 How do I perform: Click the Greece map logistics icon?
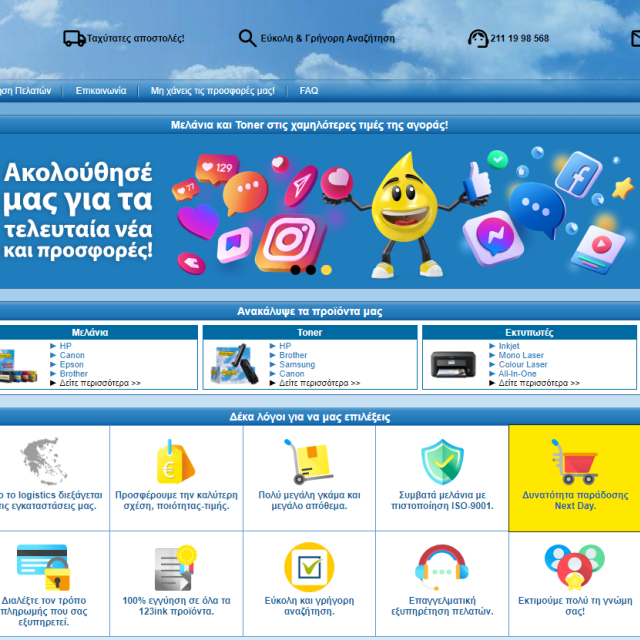(44, 461)
